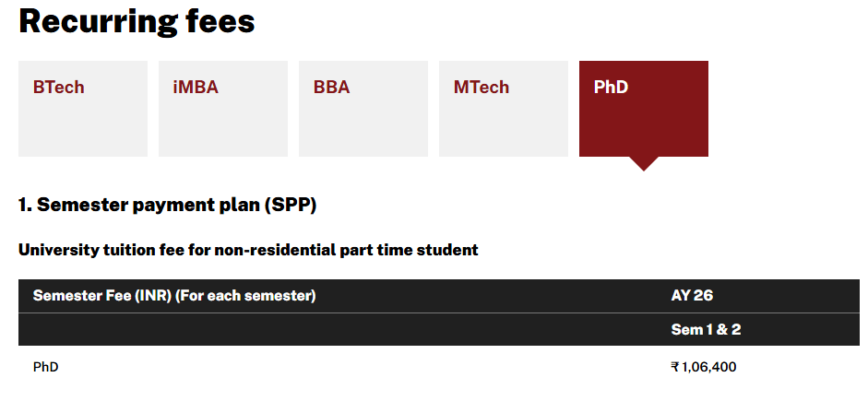868x401 pixels.
Task: Click the number 1 in section heading
Action: click(x=23, y=206)
